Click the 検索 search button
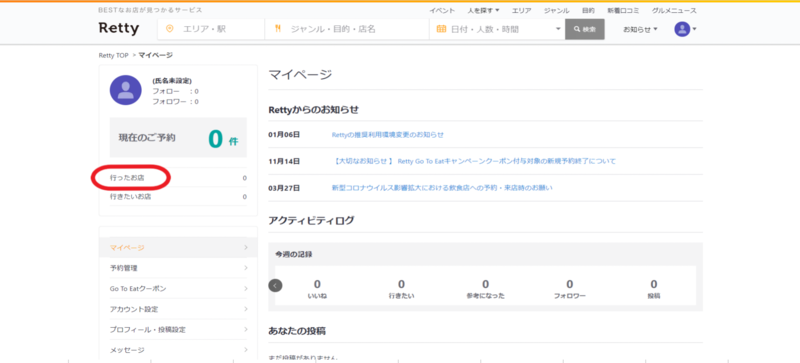This screenshot has height=363, width=800. click(x=585, y=29)
